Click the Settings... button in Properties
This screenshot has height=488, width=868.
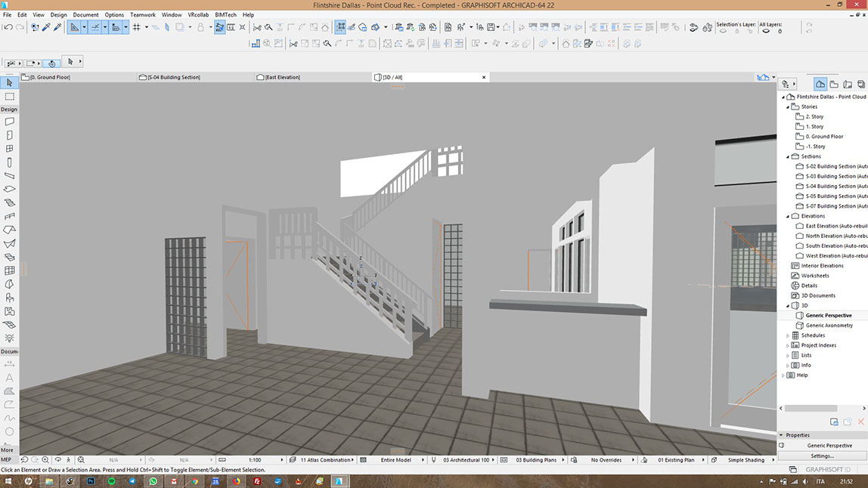[822, 456]
